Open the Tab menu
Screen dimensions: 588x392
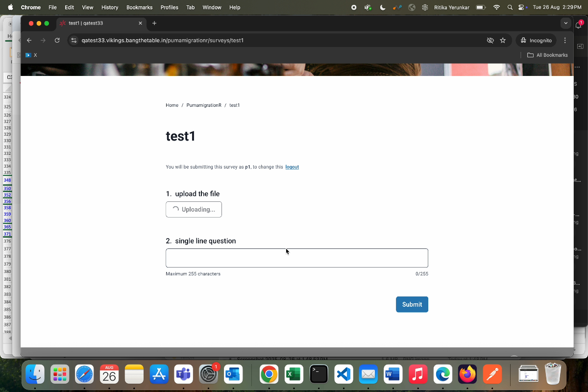pyautogui.click(x=190, y=7)
